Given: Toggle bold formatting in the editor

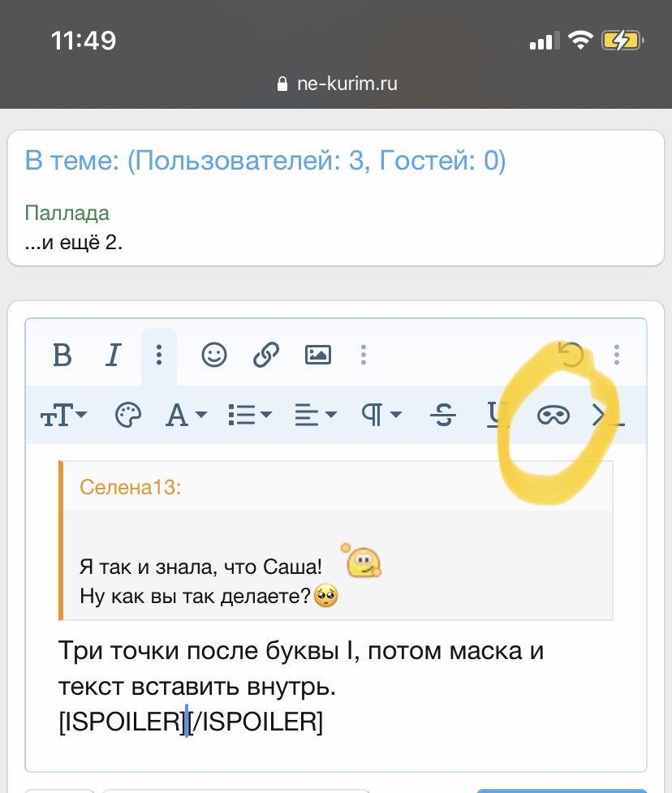Looking at the screenshot, I should 62,355.
